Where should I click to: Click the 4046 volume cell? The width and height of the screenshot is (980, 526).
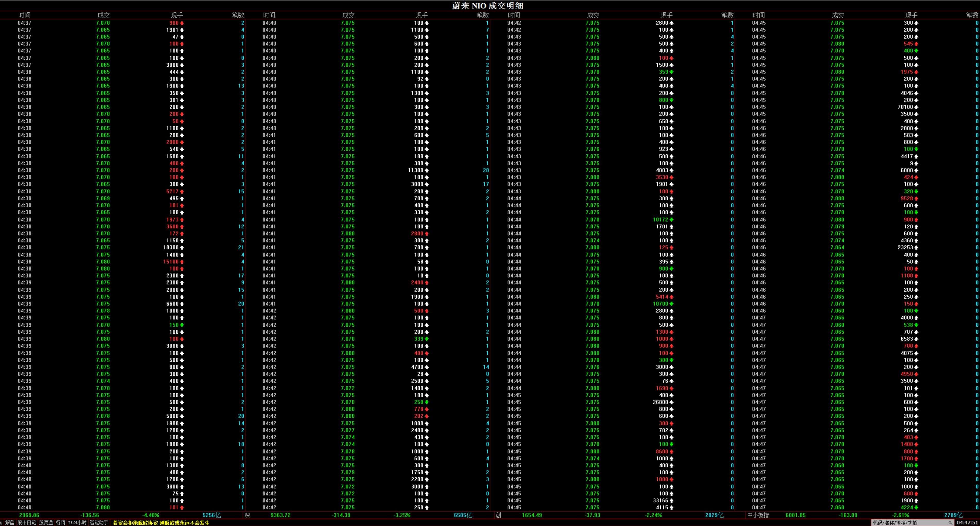(909, 93)
